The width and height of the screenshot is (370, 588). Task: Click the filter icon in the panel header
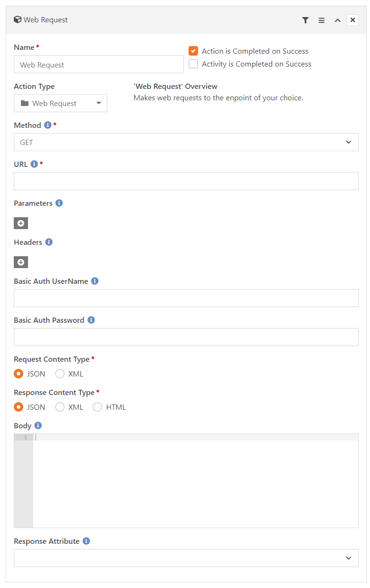[x=305, y=20]
